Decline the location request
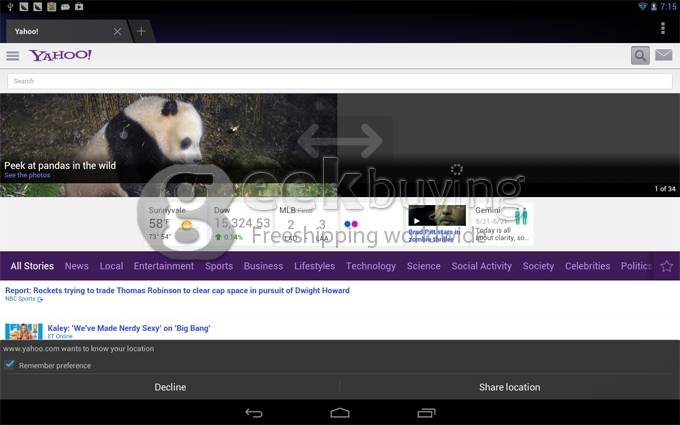 tap(170, 387)
